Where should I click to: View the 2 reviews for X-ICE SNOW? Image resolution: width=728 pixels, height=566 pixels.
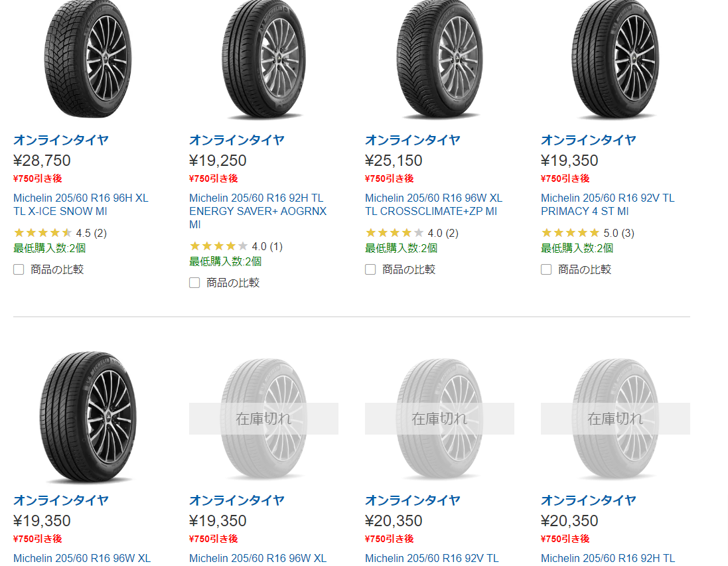tap(101, 233)
